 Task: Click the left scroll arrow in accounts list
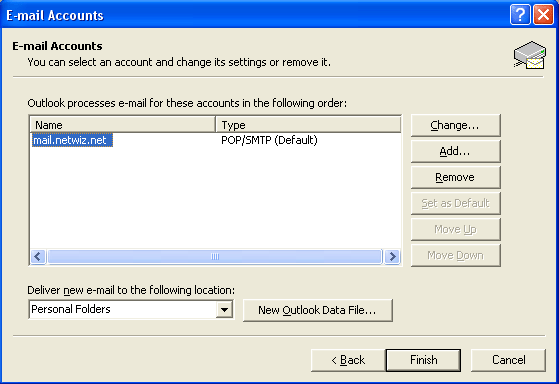tap(38, 256)
